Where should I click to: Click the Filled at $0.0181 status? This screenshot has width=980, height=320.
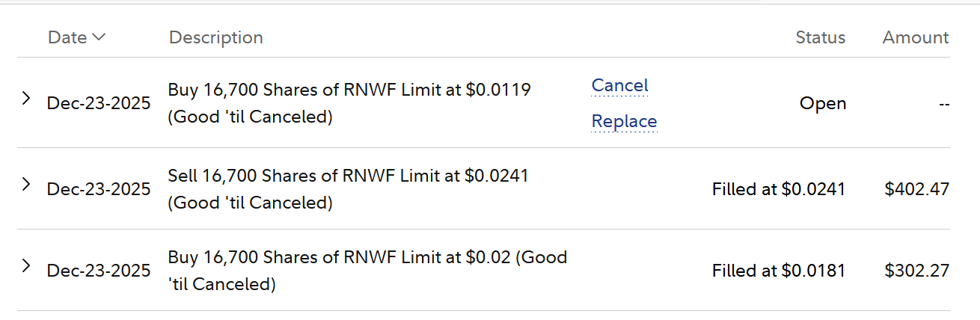tap(778, 271)
